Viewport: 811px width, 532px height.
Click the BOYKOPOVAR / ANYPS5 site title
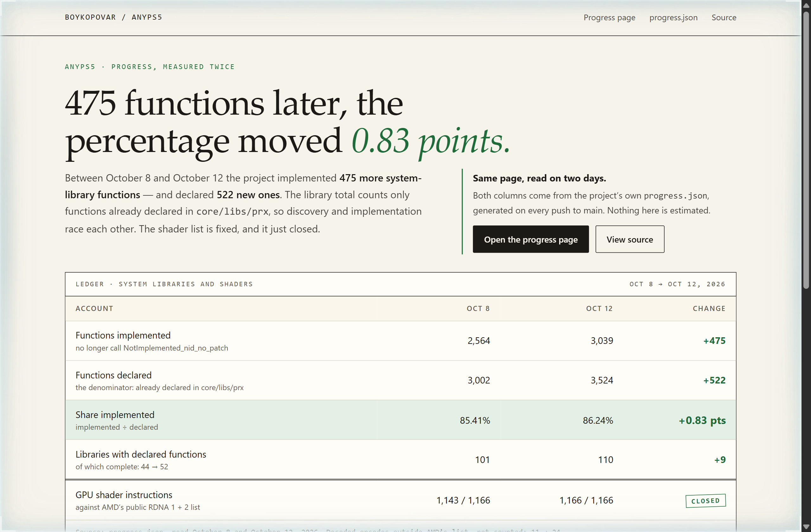click(x=113, y=17)
